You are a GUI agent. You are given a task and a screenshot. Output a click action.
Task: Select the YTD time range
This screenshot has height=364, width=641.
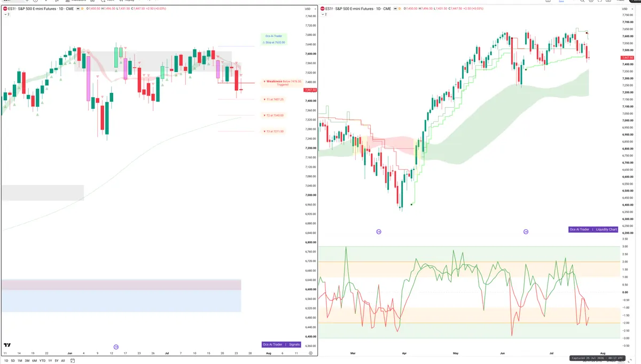42,361
